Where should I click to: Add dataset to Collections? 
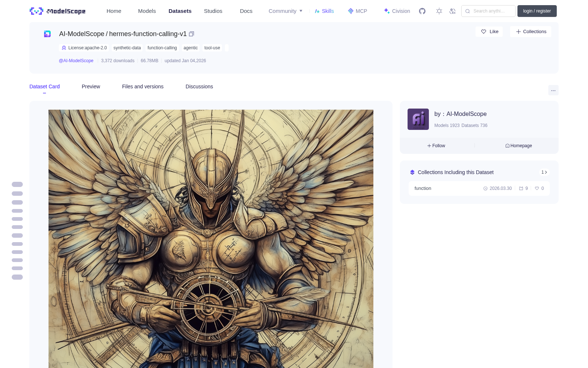[x=531, y=32]
